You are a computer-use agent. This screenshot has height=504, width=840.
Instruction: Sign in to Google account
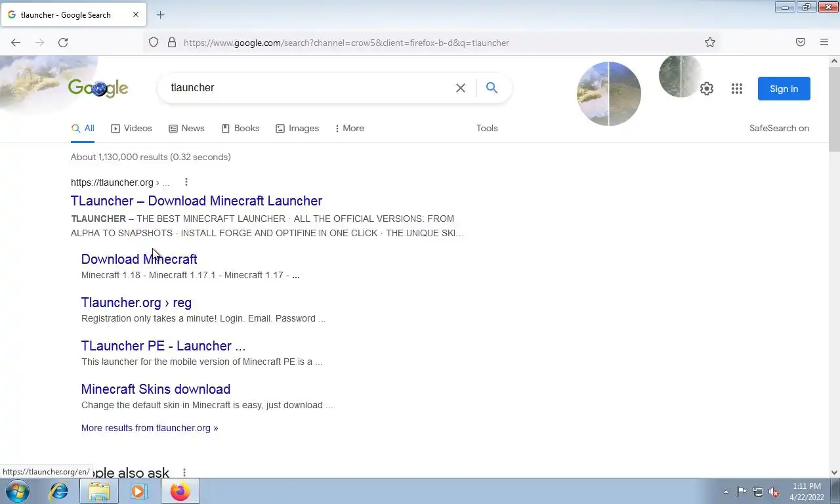click(784, 89)
